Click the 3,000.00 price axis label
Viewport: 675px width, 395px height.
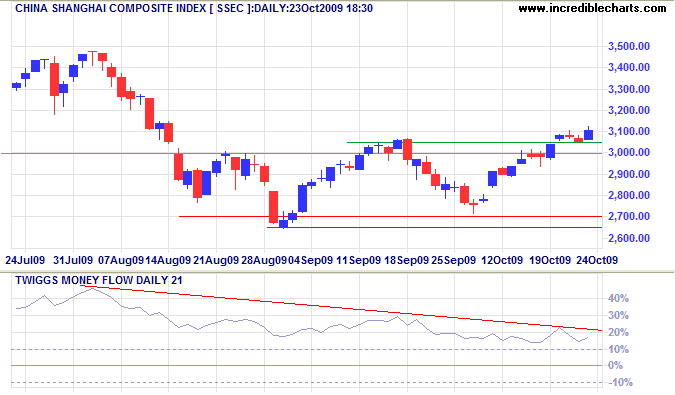629,153
